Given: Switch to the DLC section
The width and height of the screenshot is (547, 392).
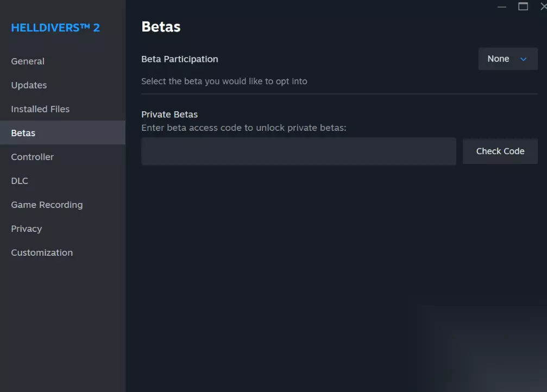Looking at the screenshot, I should pyautogui.click(x=62, y=181).
